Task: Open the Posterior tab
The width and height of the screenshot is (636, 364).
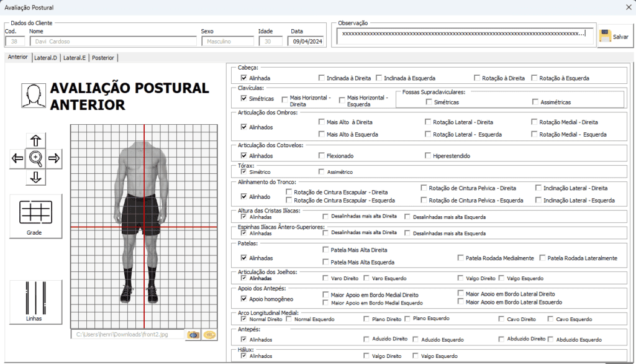Action: [103, 58]
